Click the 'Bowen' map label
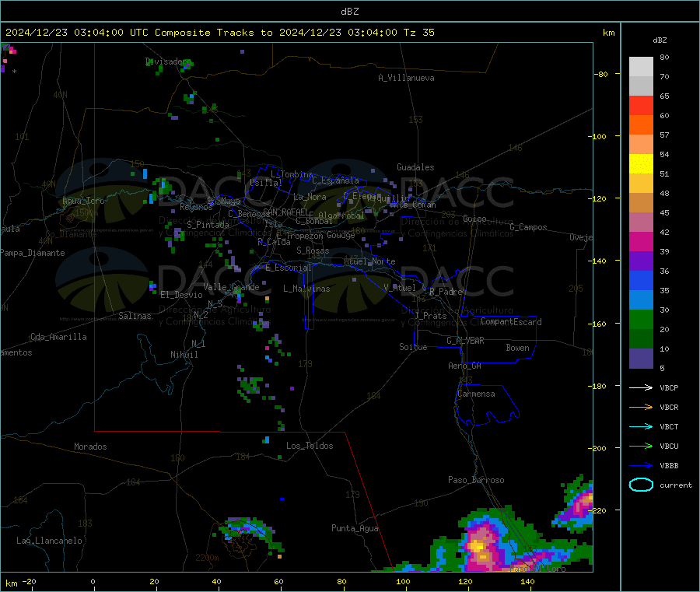700x592 pixels. [x=517, y=347]
